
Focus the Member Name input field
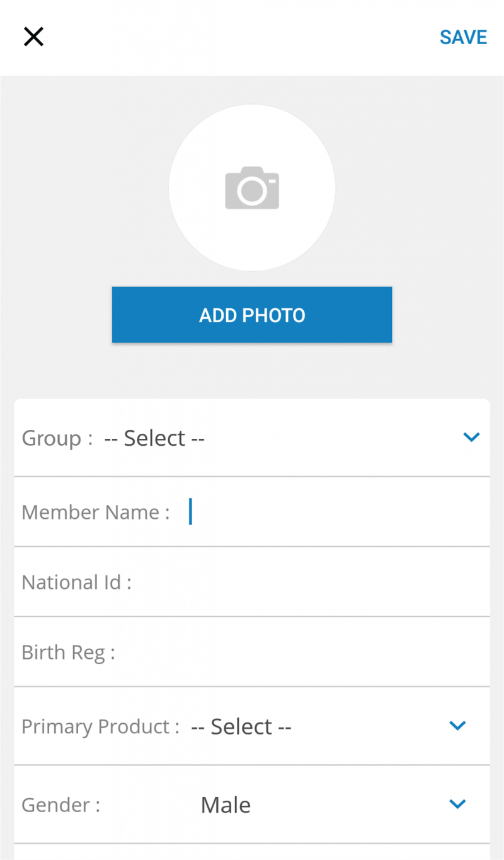pyautogui.click(x=334, y=512)
